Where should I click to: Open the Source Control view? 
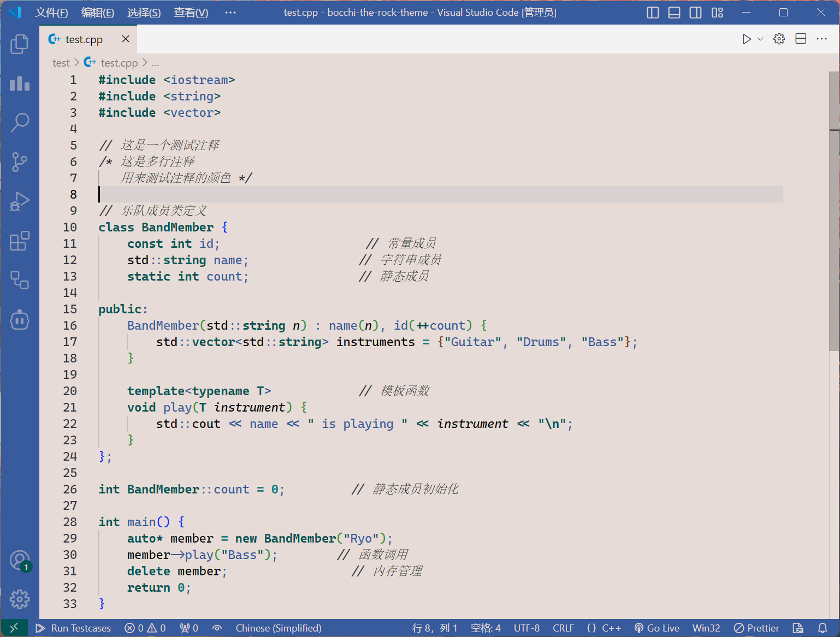pos(20,162)
